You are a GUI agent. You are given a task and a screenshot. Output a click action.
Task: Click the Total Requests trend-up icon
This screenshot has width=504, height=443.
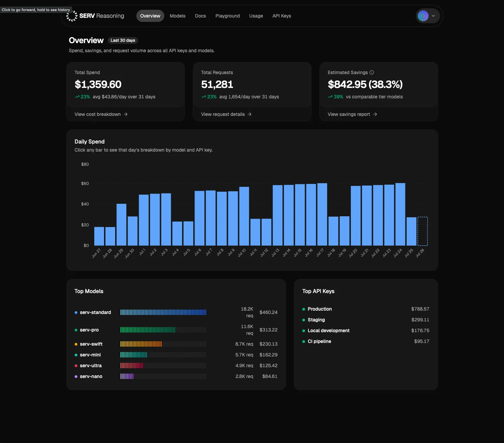[204, 97]
